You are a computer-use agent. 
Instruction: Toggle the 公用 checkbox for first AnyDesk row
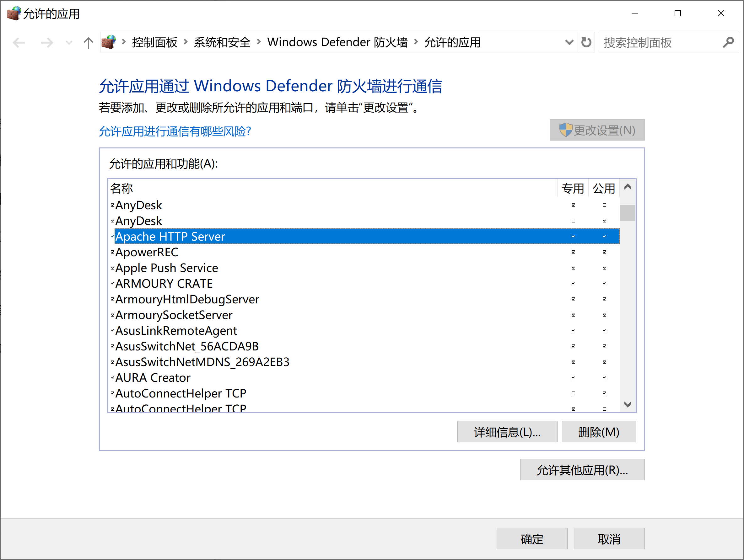(604, 205)
